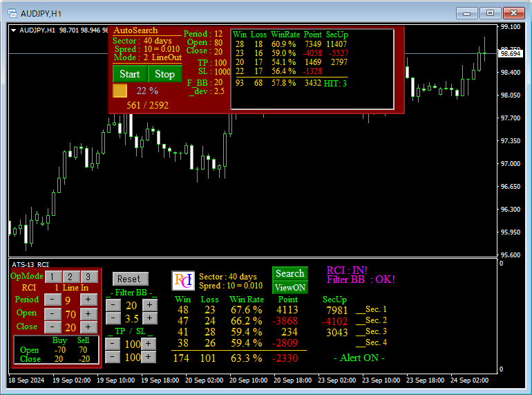Image resolution: width=532 pixels, height=395 pixels.
Task: Select OpMode 3
Action: click(89, 277)
